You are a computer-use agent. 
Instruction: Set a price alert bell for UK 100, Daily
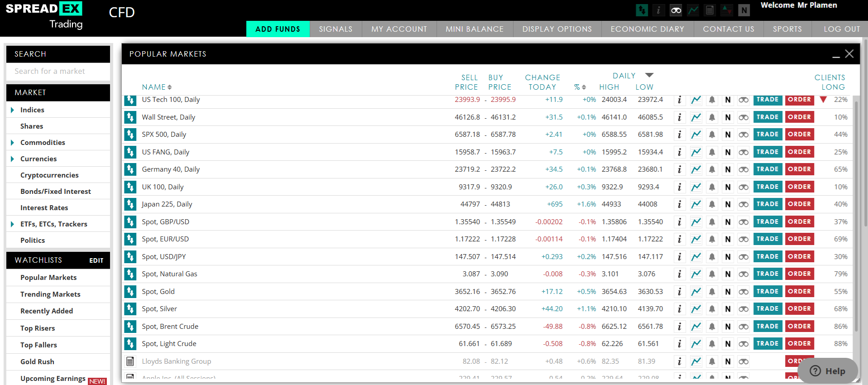click(712, 187)
